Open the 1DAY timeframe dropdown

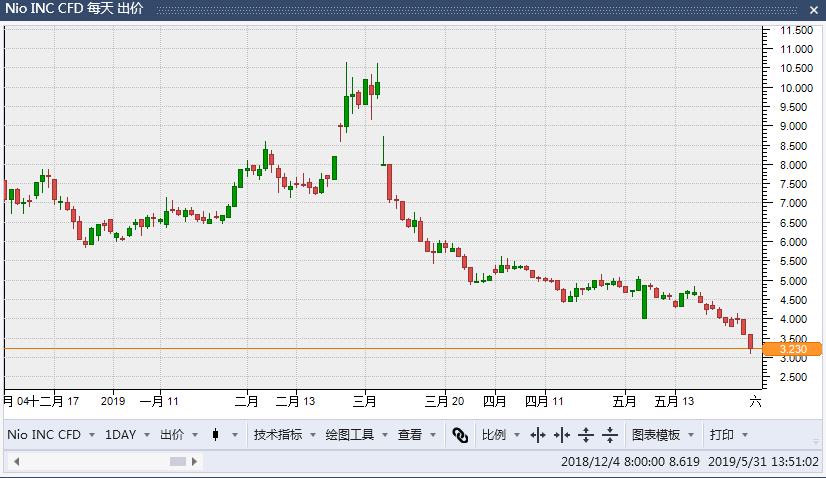pos(127,435)
